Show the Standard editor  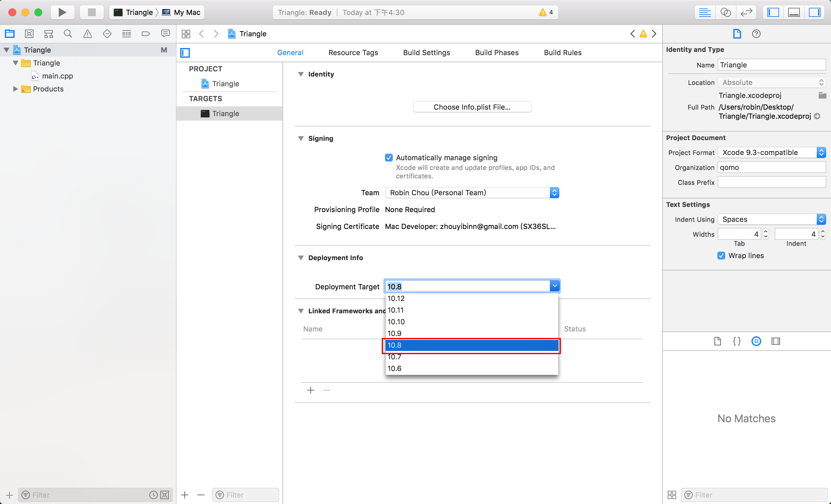[705, 12]
